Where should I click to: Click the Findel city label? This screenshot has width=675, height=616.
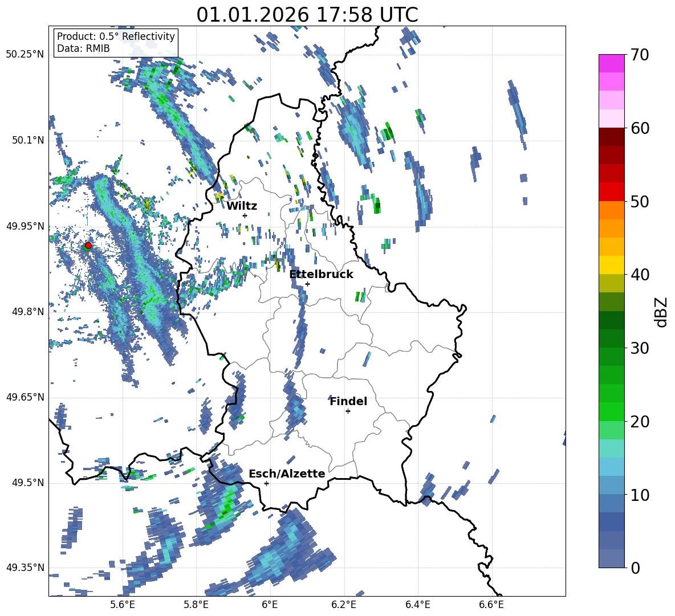(x=348, y=401)
